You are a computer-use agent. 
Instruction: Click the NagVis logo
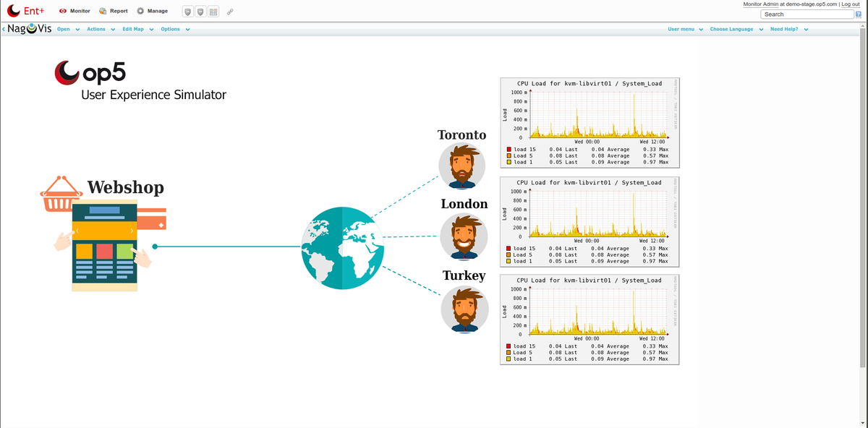30,29
